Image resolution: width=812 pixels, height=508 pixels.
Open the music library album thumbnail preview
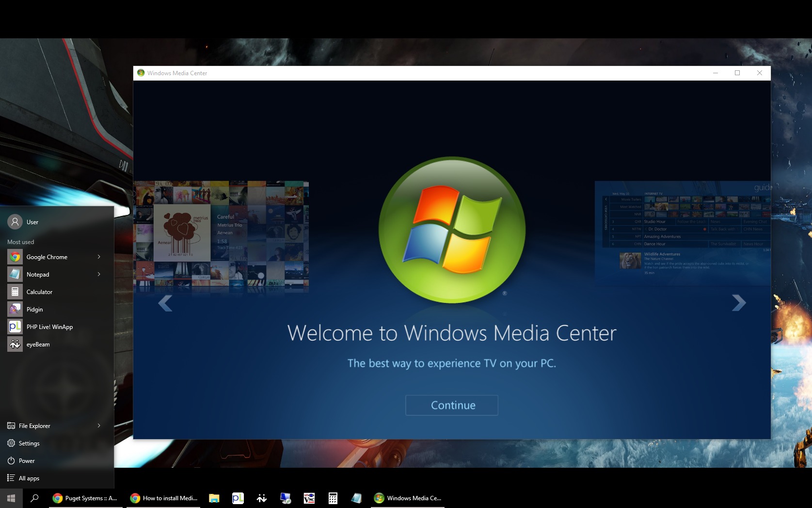(221, 236)
